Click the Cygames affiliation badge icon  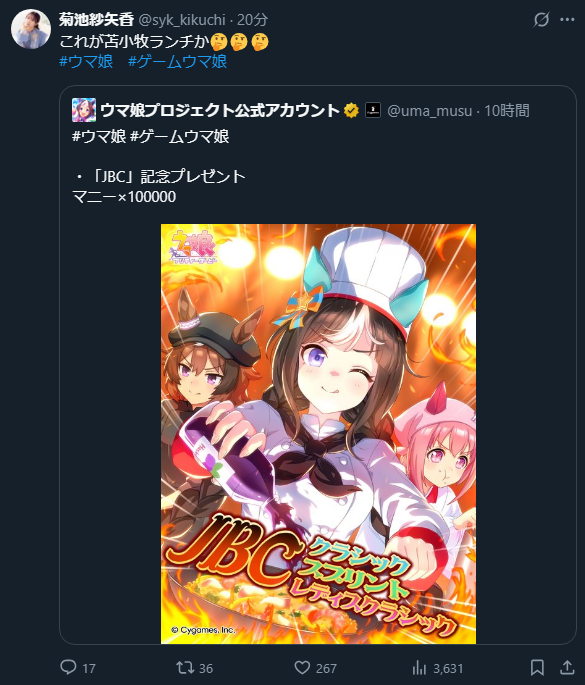pos(373,110)
